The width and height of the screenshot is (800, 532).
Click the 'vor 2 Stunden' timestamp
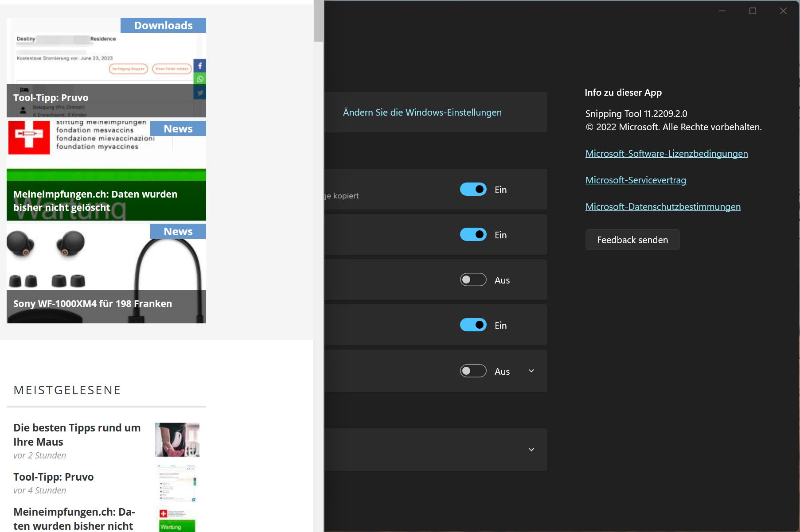40,455
